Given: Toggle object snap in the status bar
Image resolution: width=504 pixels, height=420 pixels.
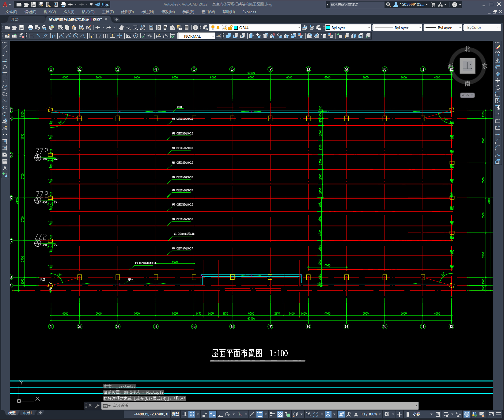Looking at the screenshot, I should (x=260, y=414).
